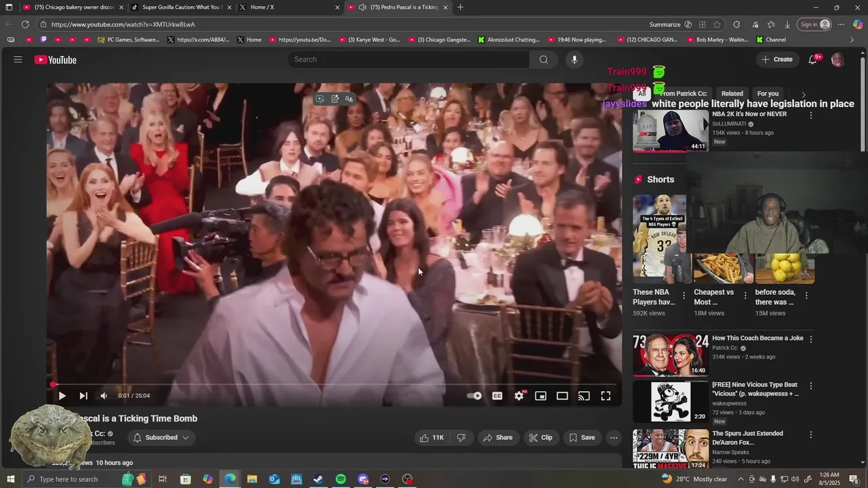Go to the YouTube home logo

point(56,60)
